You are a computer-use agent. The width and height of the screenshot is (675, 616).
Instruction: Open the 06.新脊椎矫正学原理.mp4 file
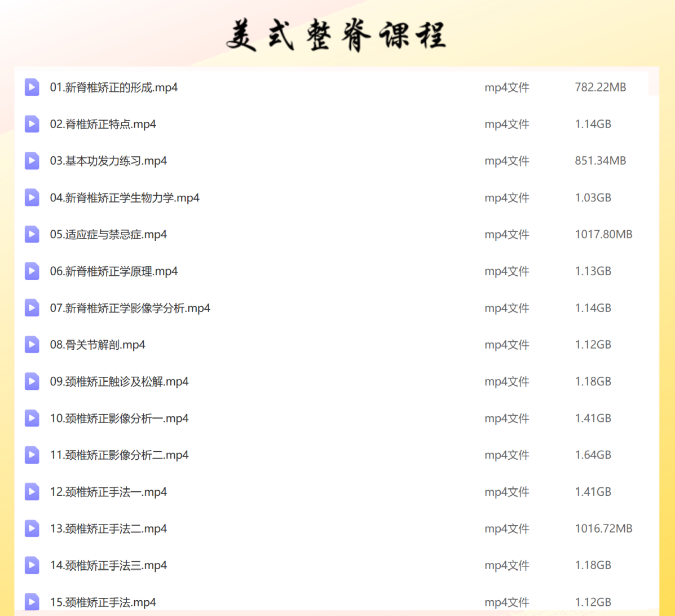tap(114, 271)
